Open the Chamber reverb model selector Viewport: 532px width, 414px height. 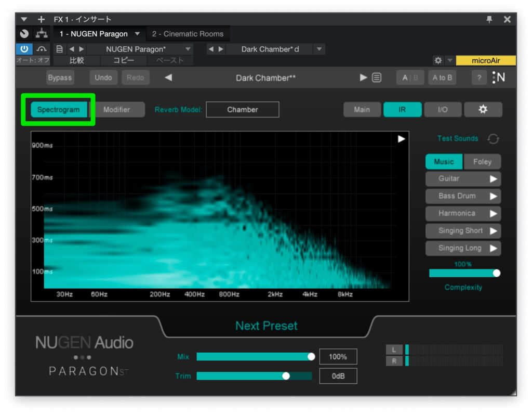point(242,110)
